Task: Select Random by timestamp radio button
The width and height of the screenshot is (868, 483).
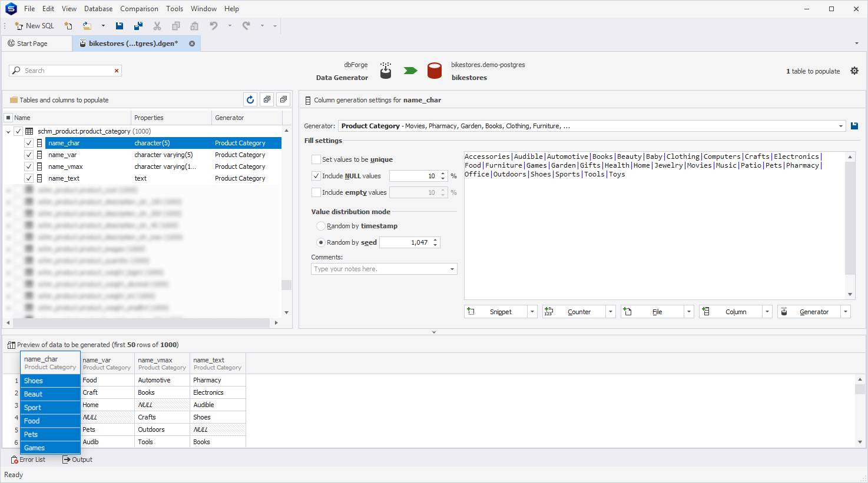Action: 321,226
